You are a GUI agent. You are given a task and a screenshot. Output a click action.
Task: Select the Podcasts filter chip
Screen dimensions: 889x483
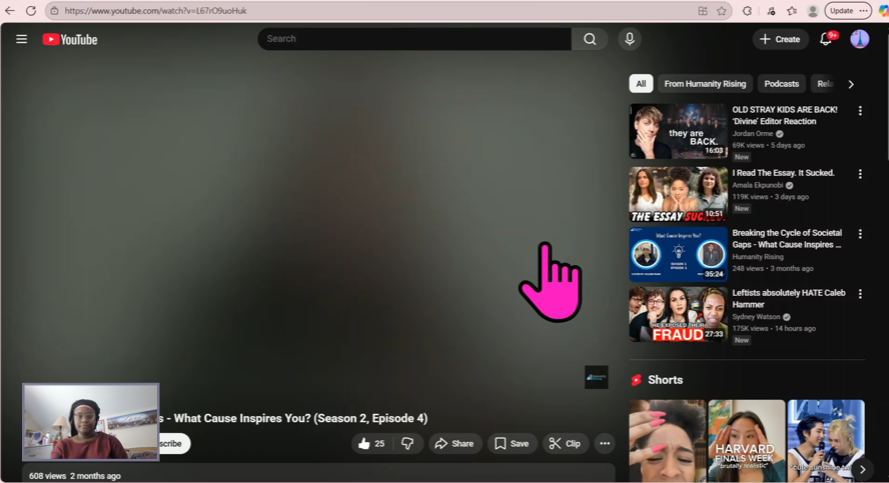pyautogui.click(x=781, y=84)
